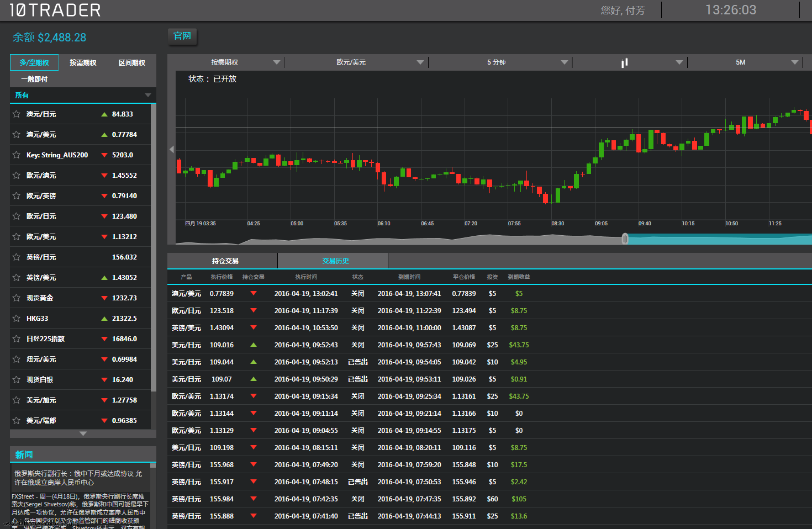Screen dimensions: 812x529
Task: Switch to 按需期权 tab in left panel
Action: (83, 63)
